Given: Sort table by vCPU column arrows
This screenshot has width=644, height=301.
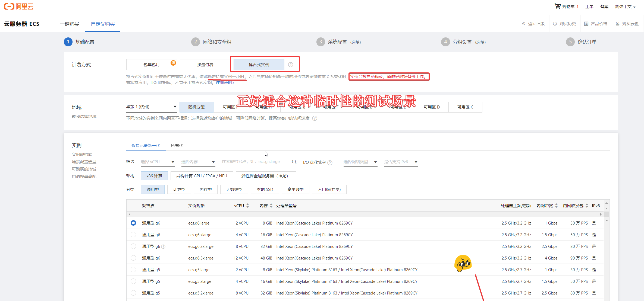Looking at the screenshot, I should 247,206.
